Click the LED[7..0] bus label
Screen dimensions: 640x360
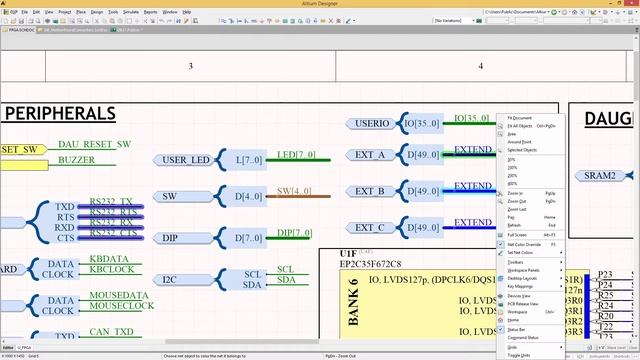tap(296, 155)
